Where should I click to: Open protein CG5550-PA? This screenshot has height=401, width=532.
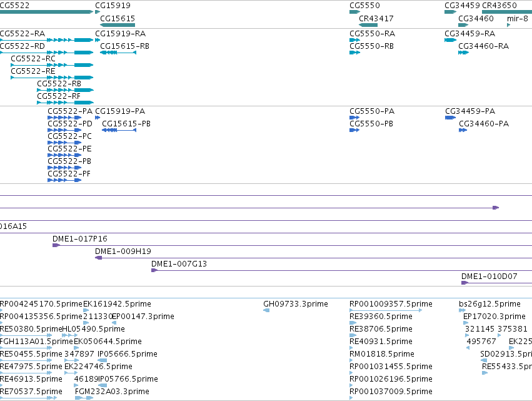(372, 111)
